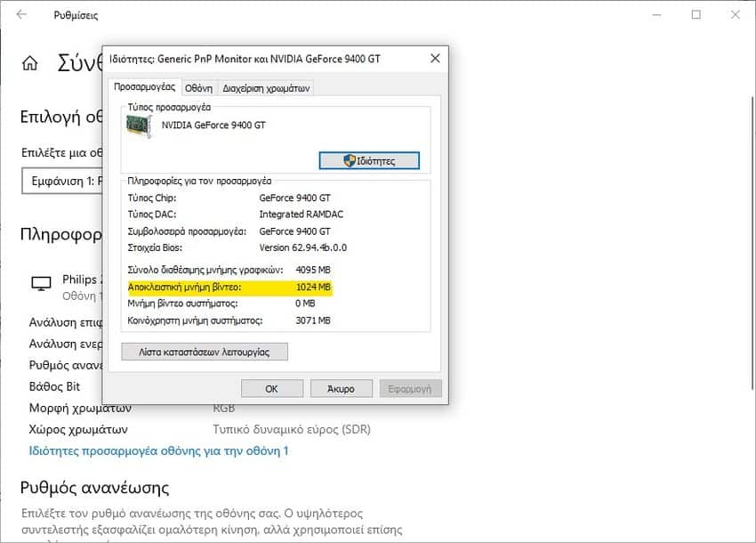Close the adapter properties dialog
This screenshot has width=756, height=543.
click(435, 59)
